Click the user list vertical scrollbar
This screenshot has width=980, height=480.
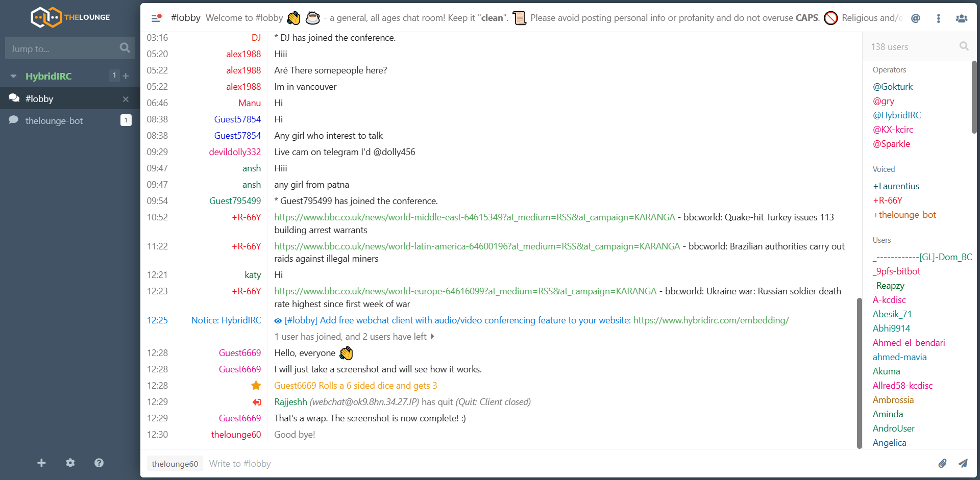(974, 97)
